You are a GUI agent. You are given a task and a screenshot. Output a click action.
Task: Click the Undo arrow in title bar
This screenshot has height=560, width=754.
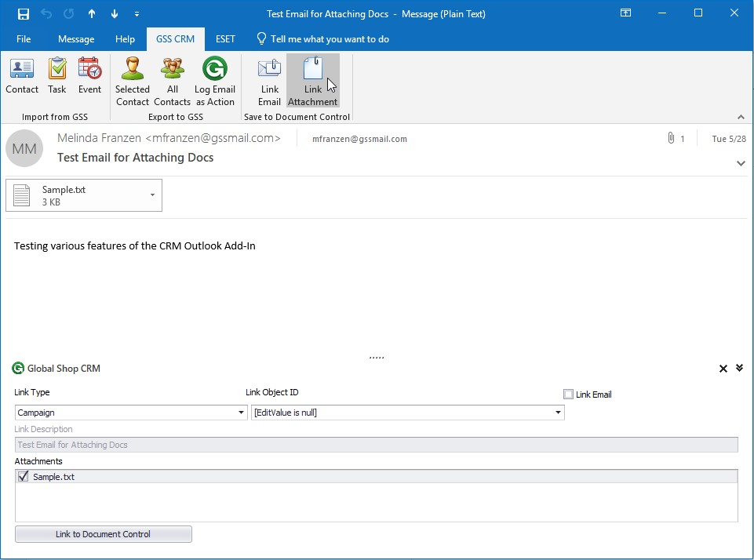click(x=46, y=14)
